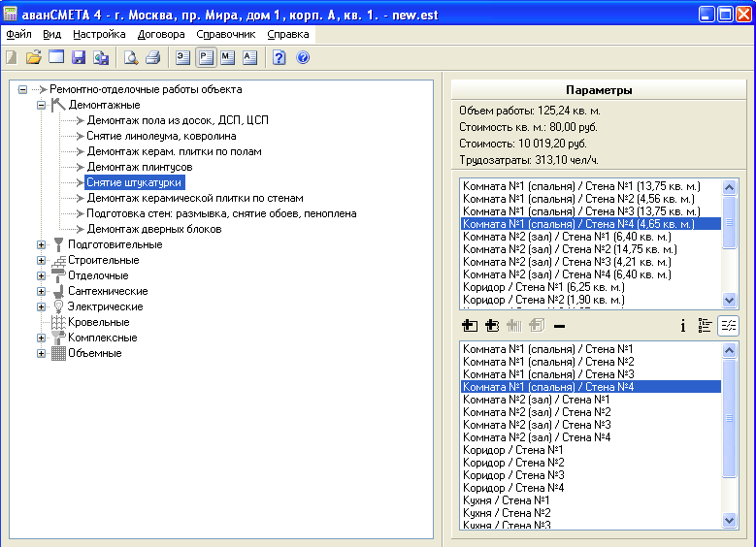Open print preview with the magnifier icon
This screenshot has height=547, width=756.
click(130, 57)
